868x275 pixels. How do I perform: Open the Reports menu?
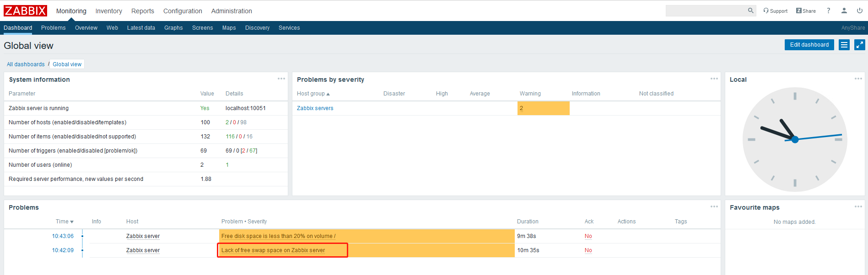(143, 11)
